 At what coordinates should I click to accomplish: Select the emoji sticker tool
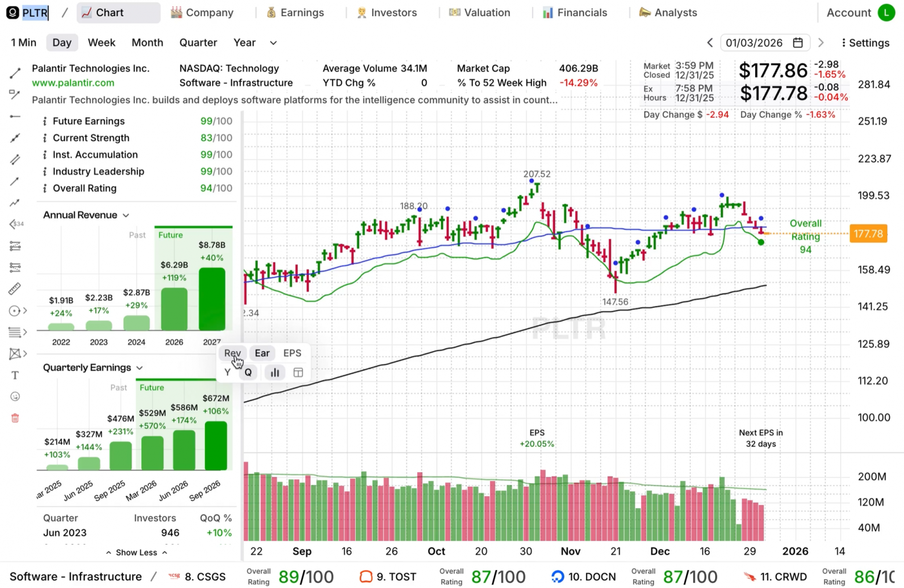[x=15, y=397]
